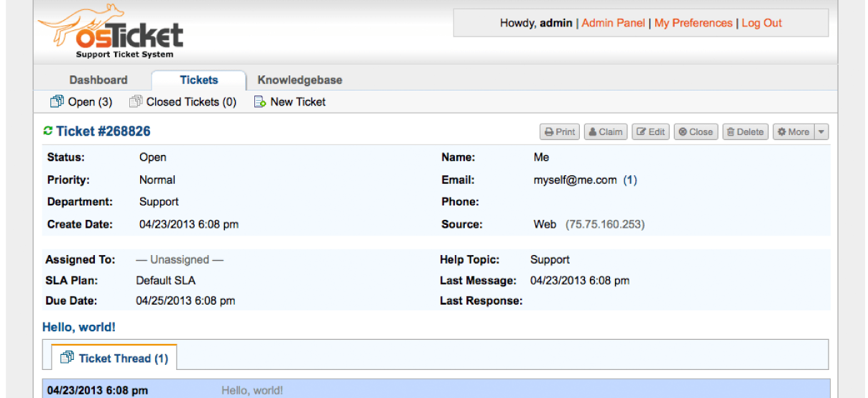Image resolution: width=868 pixels, height=398 pixels.
Task: Open the Open (3) tickets queue
Action: tap(81, 102)
